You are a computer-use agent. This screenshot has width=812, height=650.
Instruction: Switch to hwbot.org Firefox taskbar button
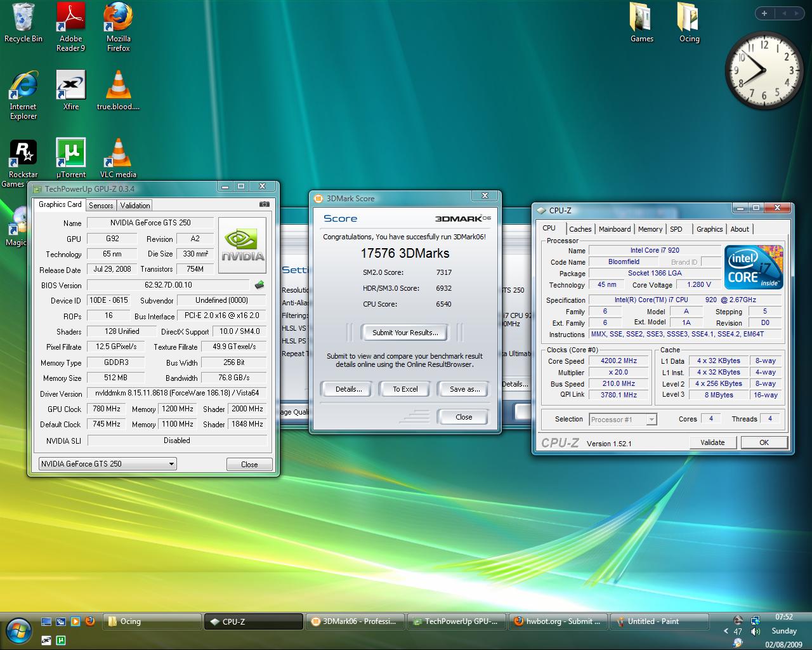pyautogui.click(x=558, y=621)
